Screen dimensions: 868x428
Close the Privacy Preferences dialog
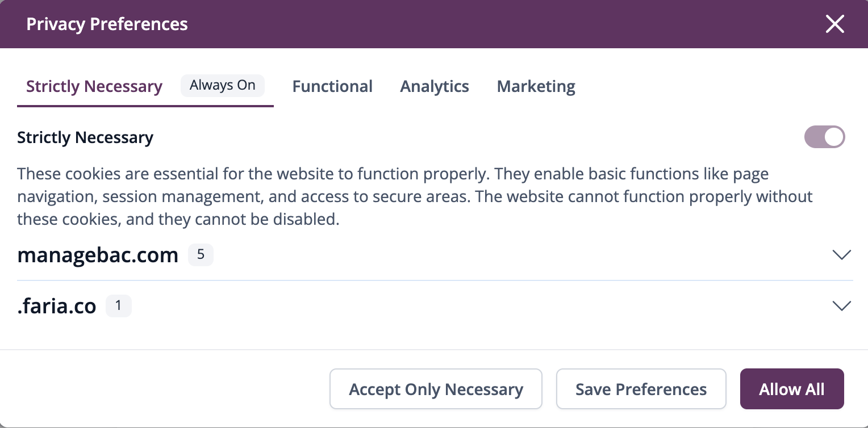(x=834, y=24)
